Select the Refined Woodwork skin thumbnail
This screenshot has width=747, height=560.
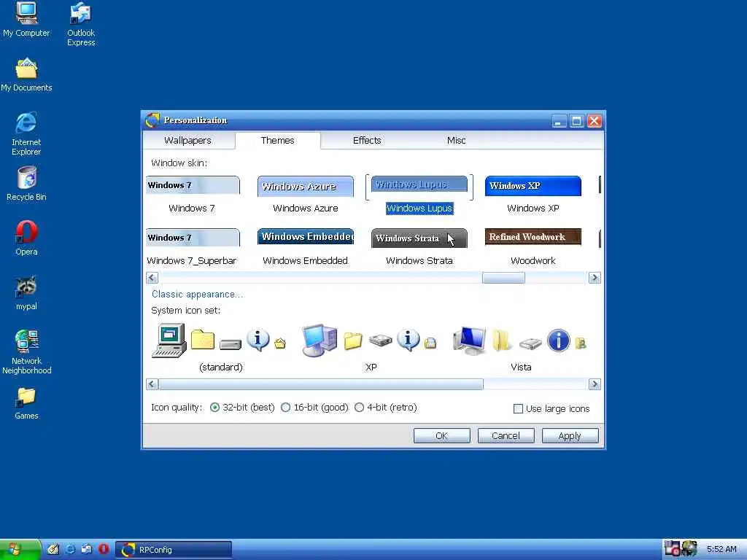coord(533,237)
